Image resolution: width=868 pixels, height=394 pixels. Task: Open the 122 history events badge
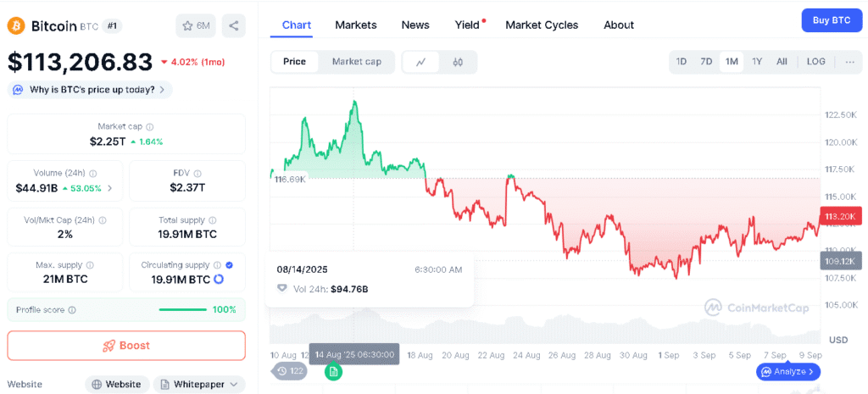290,371
